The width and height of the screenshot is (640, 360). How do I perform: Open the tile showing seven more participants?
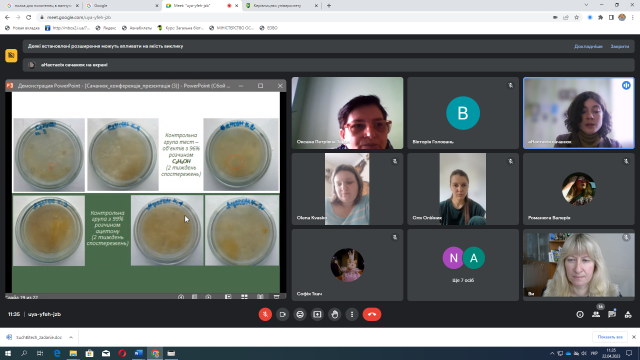[463, 265]
